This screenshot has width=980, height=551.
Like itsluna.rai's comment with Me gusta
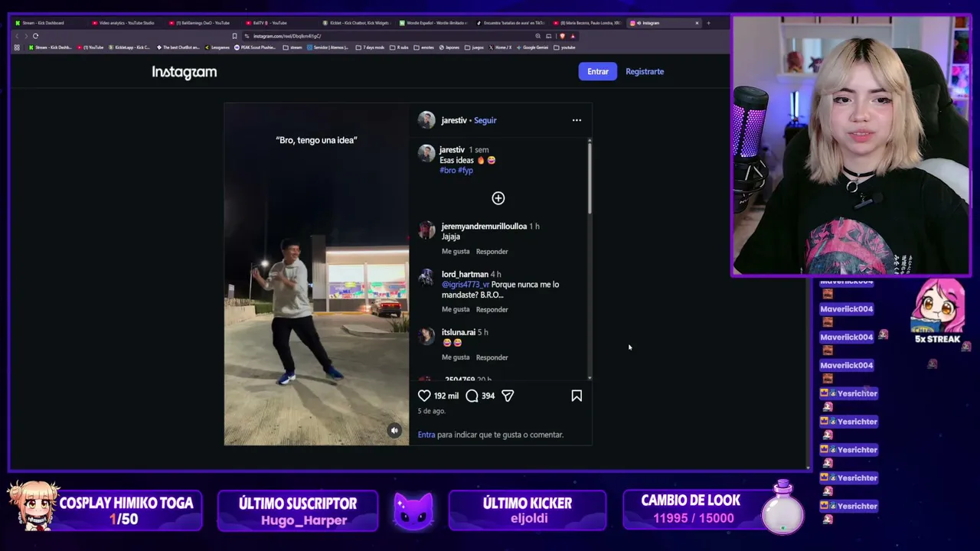[x=456, y=357]
